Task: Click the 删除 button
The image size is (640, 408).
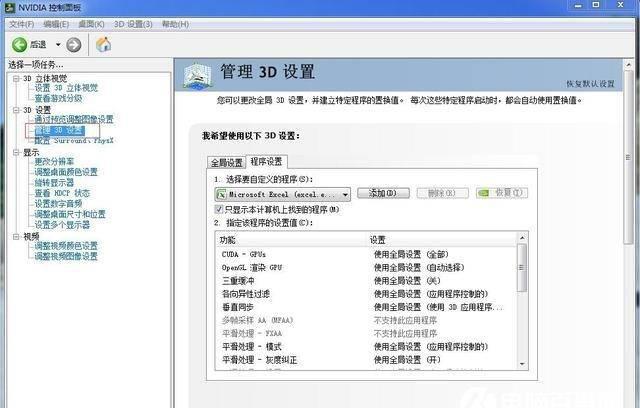Action: point(442,193)
